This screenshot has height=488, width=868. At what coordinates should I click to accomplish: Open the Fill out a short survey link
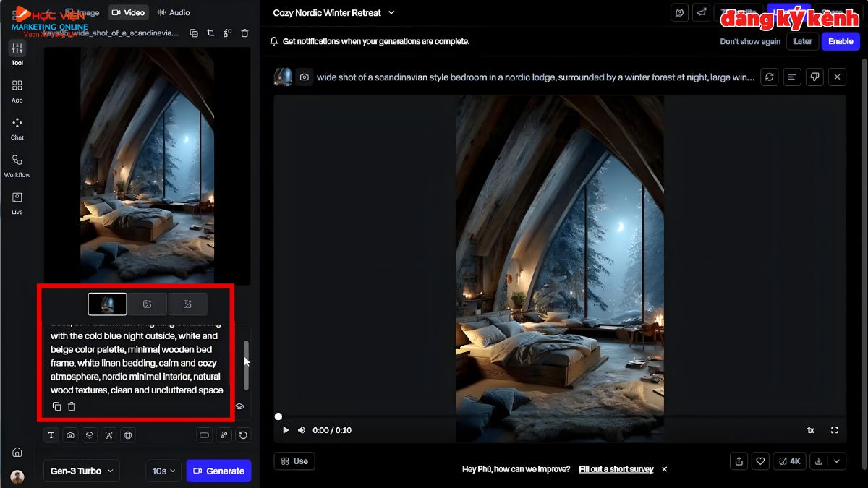pyautogui.click(x=616, y=469)
